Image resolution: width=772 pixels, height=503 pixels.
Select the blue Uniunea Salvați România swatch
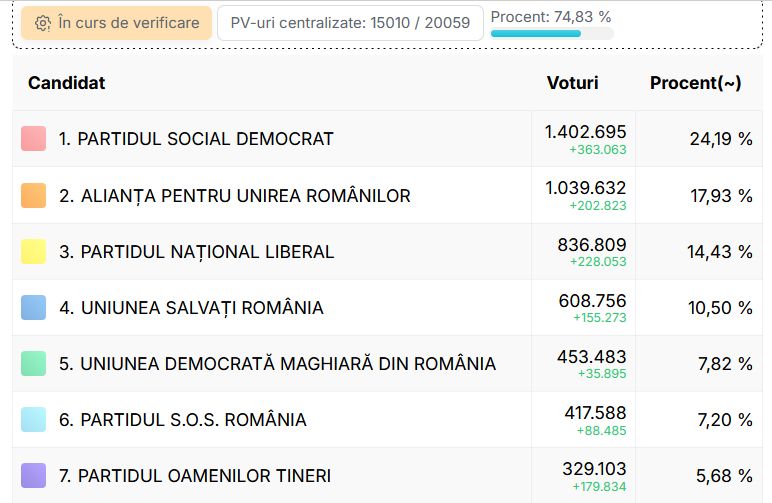point(33,308)
